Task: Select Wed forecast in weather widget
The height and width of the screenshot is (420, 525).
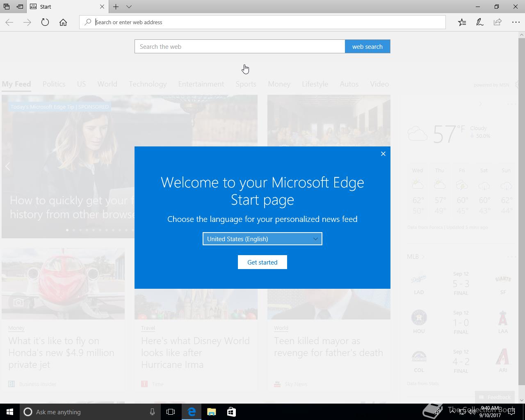Action: 418,192
